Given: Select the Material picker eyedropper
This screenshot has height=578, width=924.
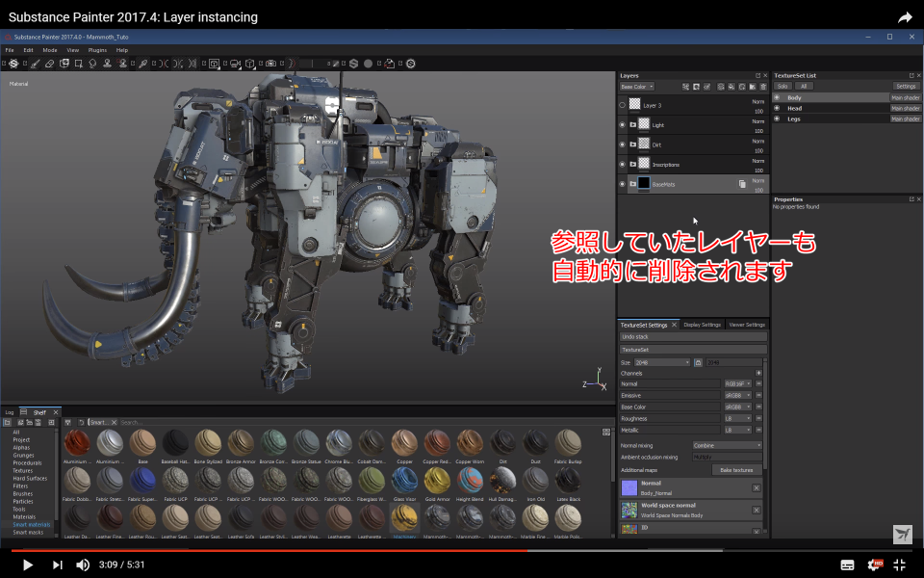Looking at the screenshot, I should [142, 64].
